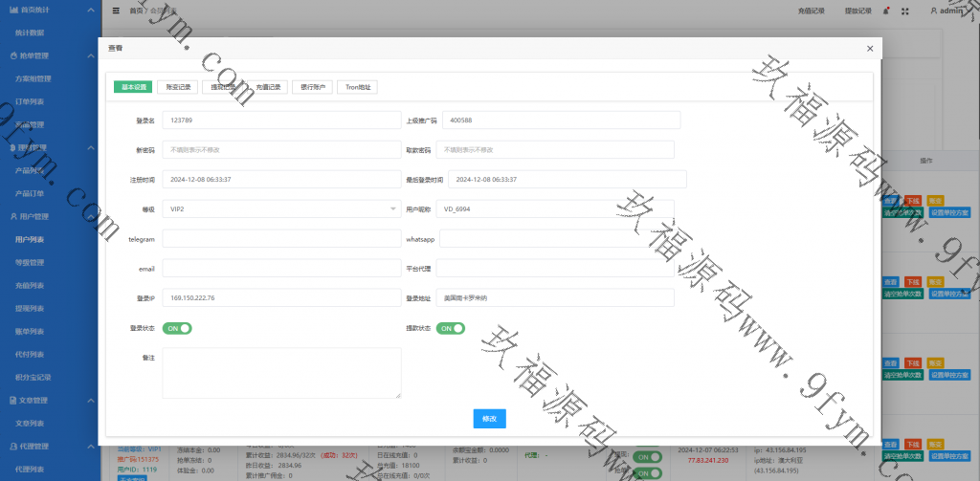Click the sidebar collapse hamburger icon
980x481 pixels.
[116, 11]
